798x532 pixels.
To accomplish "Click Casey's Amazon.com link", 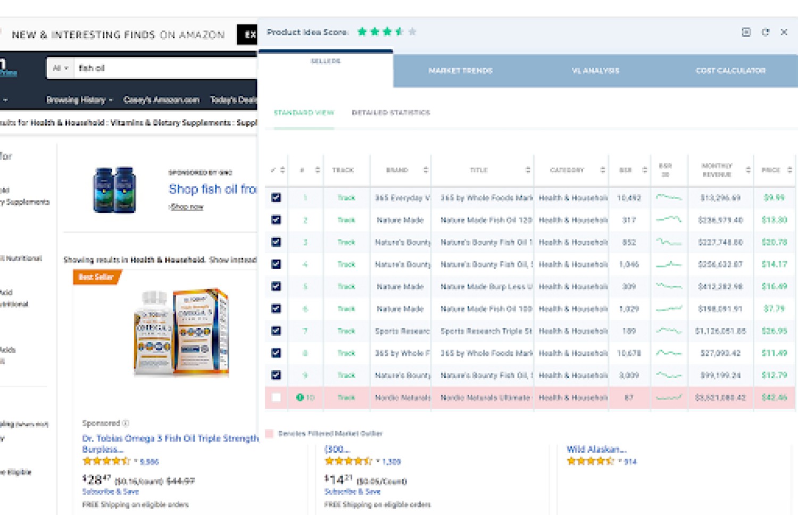I will pyautogui.click(x=161, y=100).
